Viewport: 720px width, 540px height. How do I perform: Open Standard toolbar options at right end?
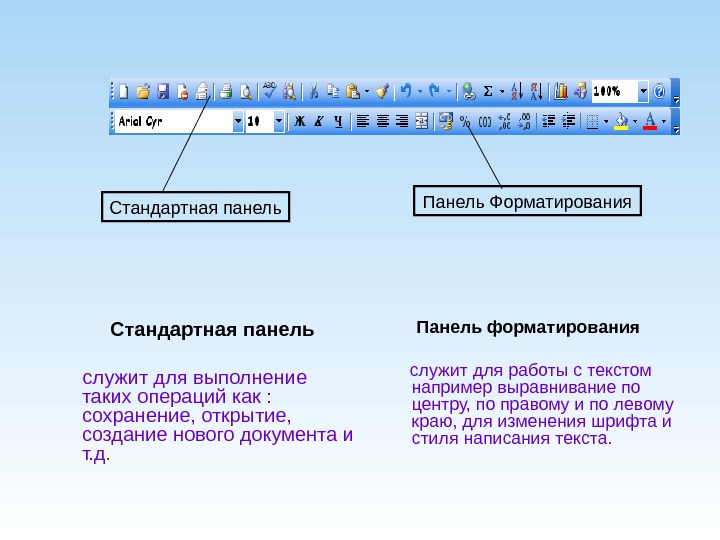pyautogui.click(x=675, y=93)
